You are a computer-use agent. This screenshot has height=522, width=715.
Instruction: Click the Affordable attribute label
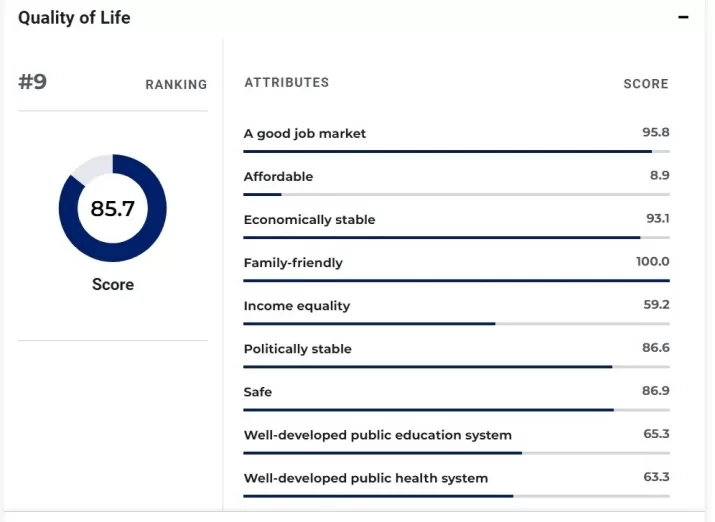point(278,176)
